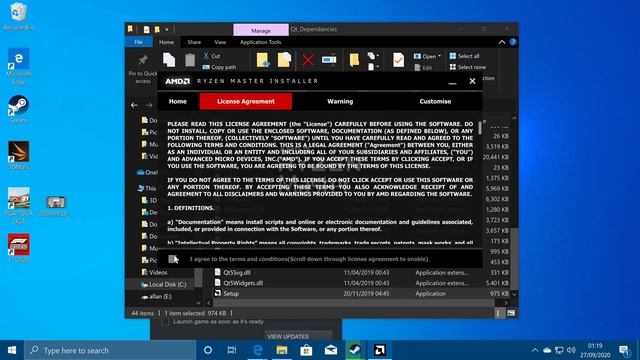Open the Open dropdown arrow in the ribbon

439,56
